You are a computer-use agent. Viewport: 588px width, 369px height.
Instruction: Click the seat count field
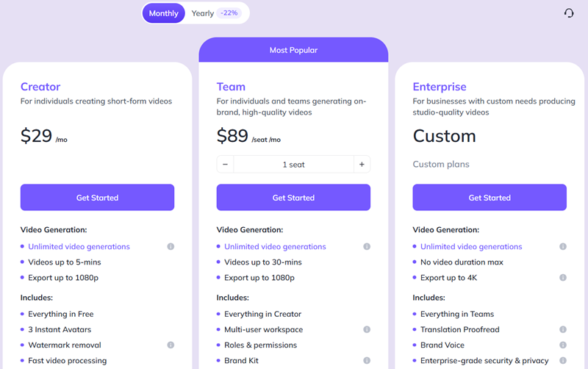(x=293, y=165)
